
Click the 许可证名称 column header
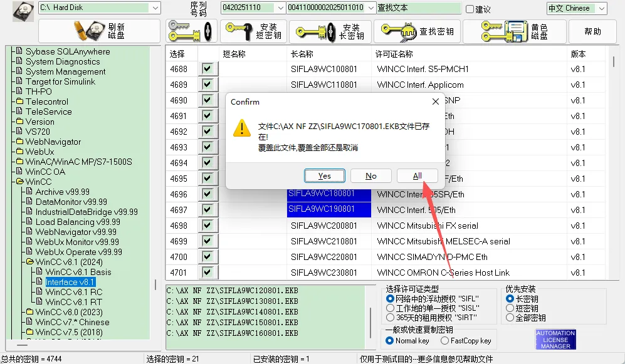coord(394,54)
